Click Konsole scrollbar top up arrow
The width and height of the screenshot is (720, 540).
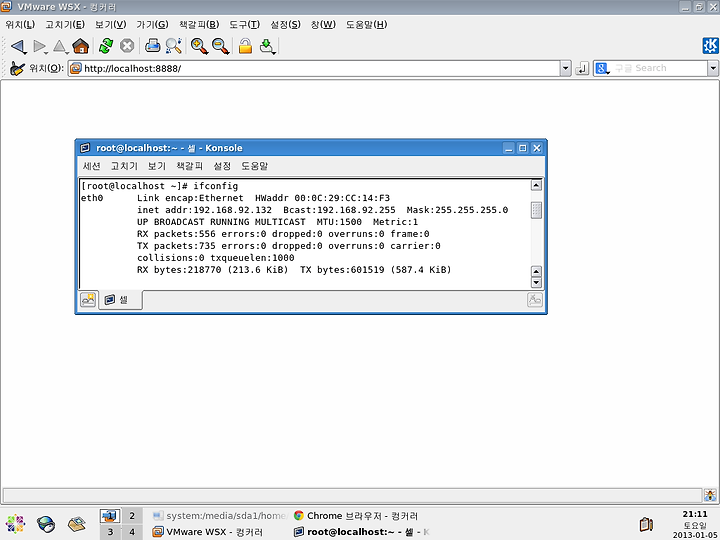pos(536,185)
